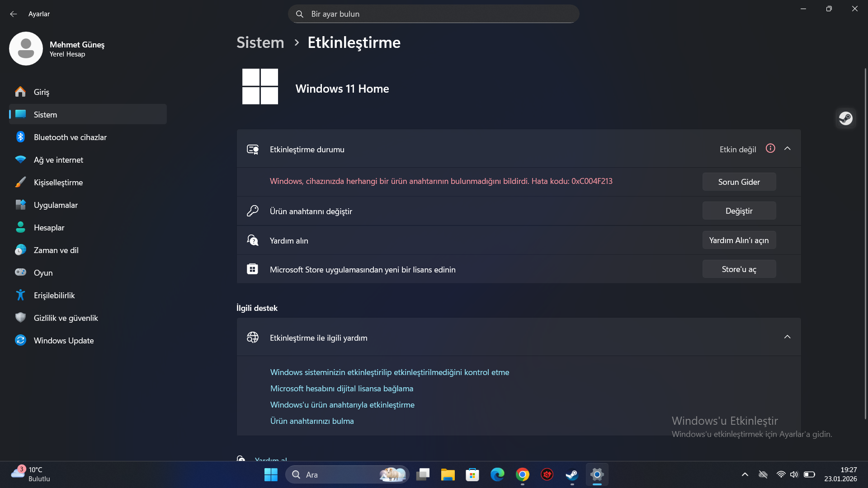Open Erişilebilirlik settings
Viewport: 868px width, 488px height.
pyautogui.click(x=88, y=295)
